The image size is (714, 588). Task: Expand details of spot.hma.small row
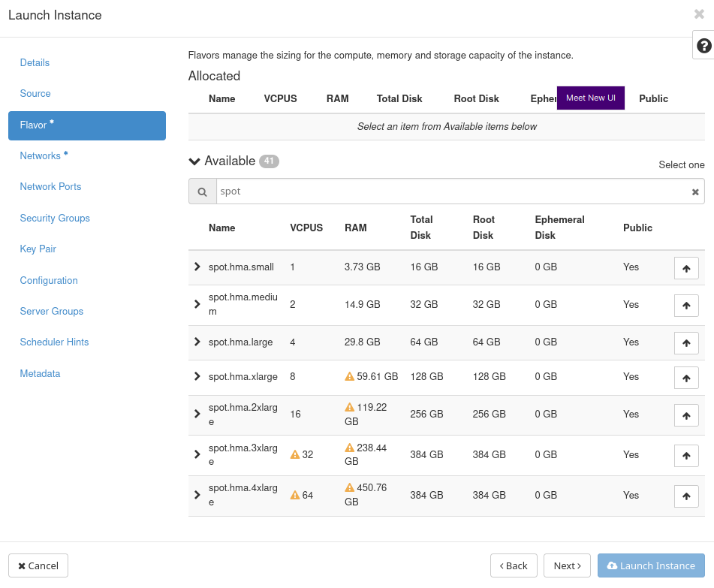197,267
